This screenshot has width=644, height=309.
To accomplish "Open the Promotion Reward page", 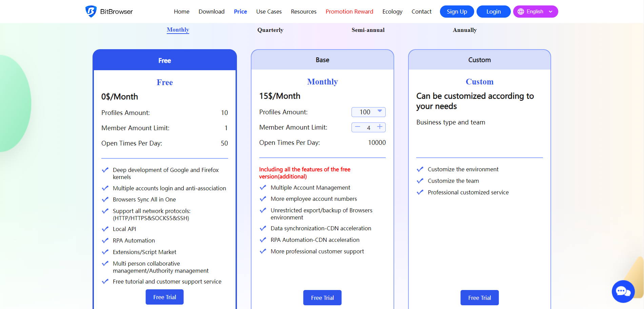I will click(x=349, y=12).
